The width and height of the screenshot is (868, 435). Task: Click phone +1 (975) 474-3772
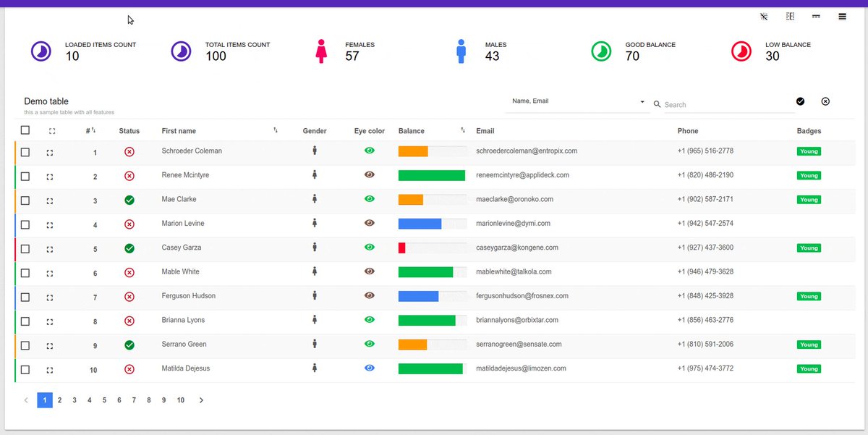(x=705, y=368)
